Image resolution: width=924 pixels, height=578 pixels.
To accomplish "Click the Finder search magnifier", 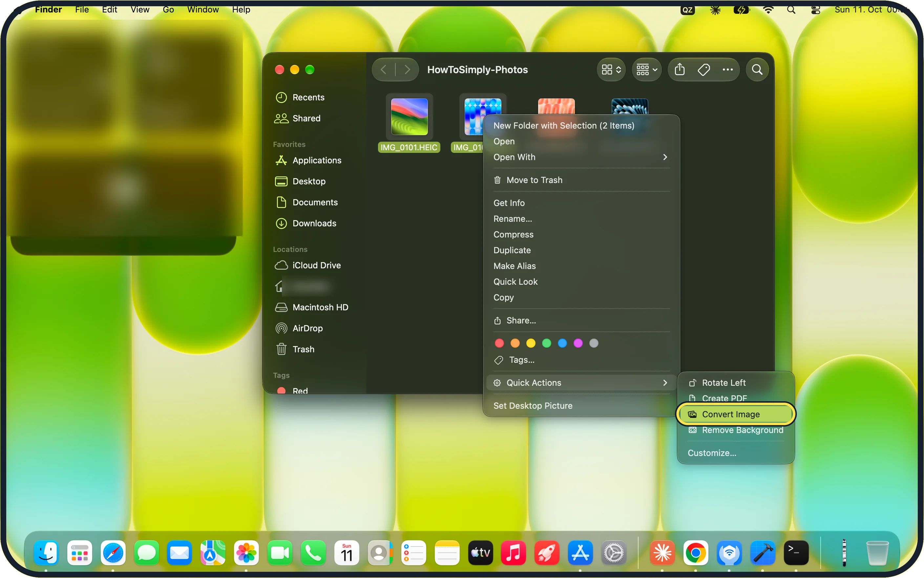I will pyautogui.click(x=757, y=70).
